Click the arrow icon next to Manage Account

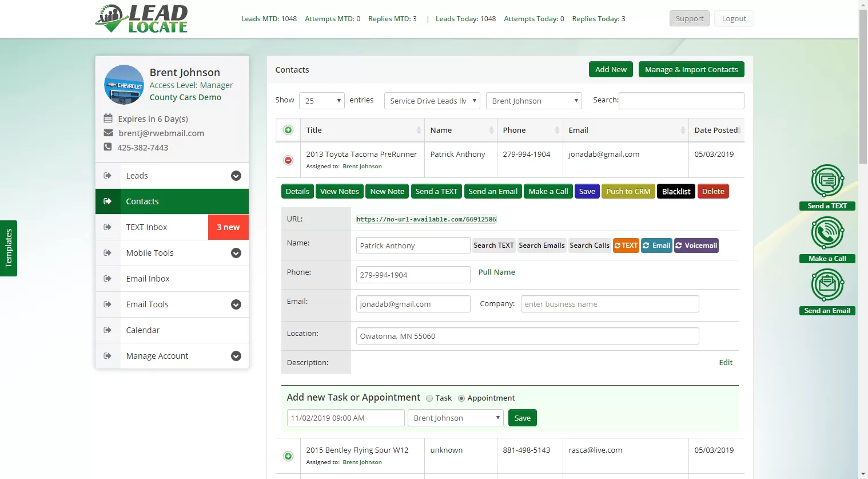[x=107, y=356]
